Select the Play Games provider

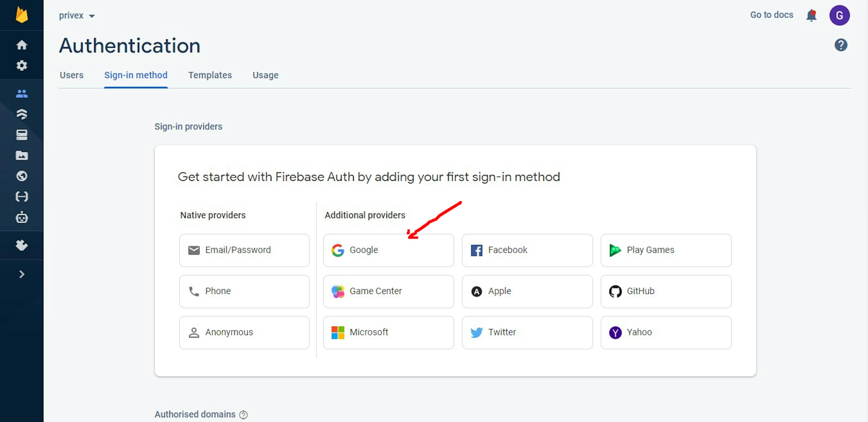pyautogui.click(x=666, y=250)
